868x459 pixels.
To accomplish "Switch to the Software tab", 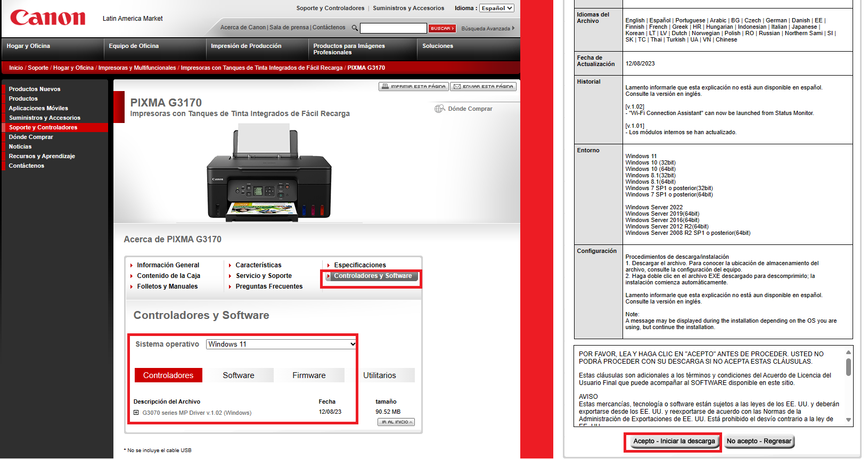I will [x=239, y=375].
